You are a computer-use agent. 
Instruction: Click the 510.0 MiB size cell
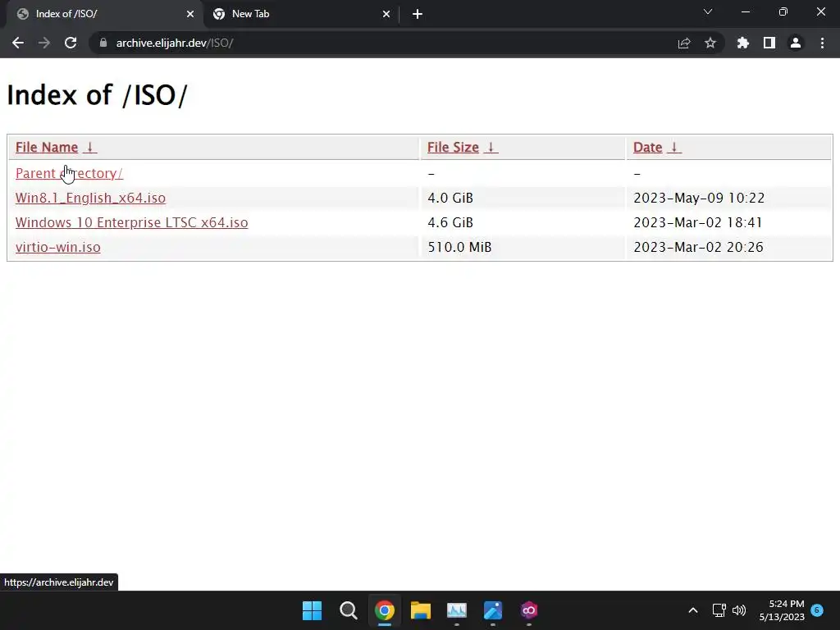pyautogui.click(x=459, y=248)
